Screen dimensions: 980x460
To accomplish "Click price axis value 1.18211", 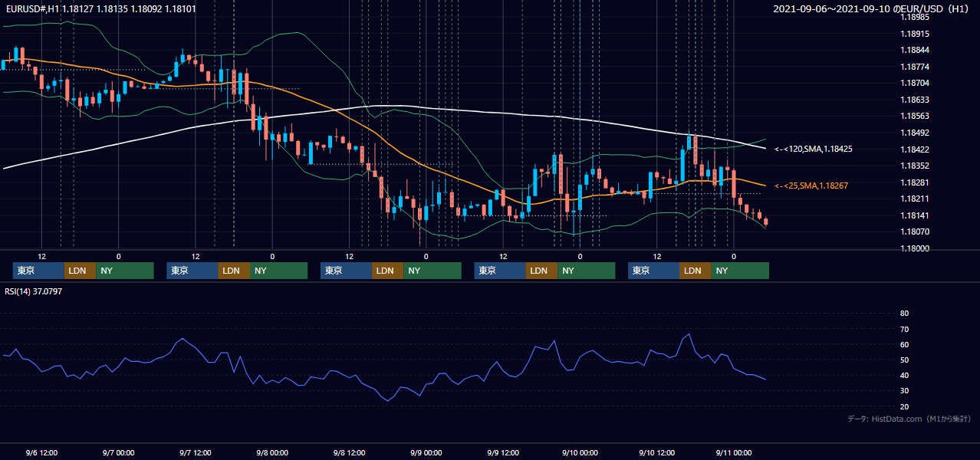I will pos(914,199).
